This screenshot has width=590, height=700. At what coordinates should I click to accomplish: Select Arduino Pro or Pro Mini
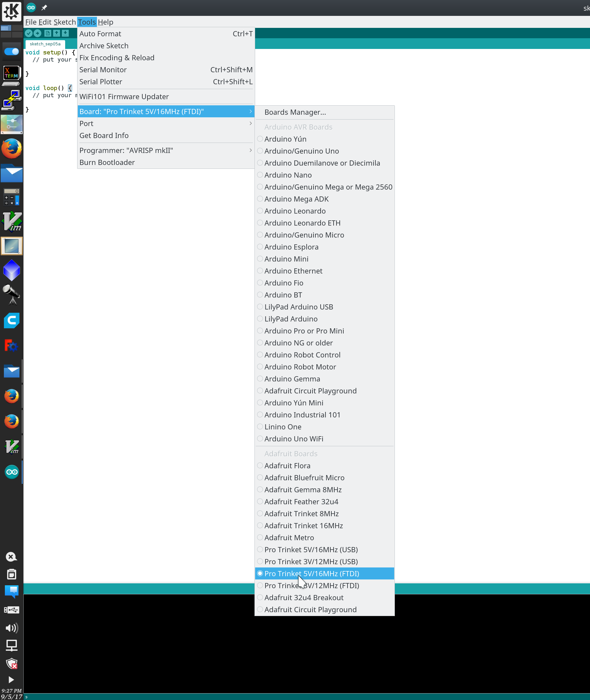(x=324, y=331)
